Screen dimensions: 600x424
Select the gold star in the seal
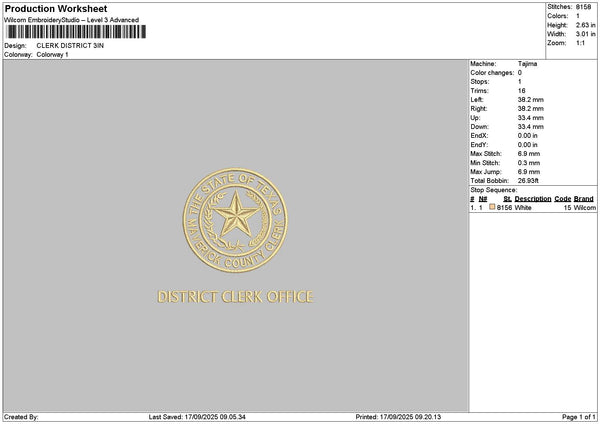(x=236, y=214)
